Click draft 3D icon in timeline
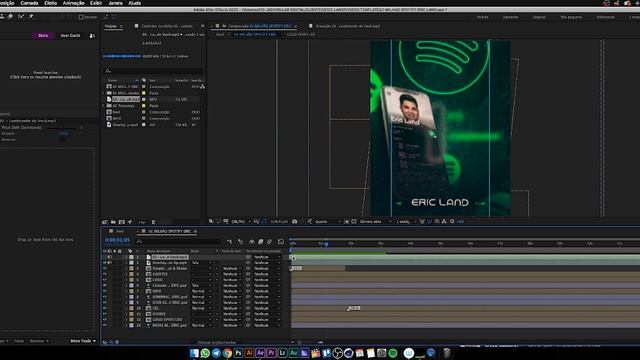 pos(240,242)
